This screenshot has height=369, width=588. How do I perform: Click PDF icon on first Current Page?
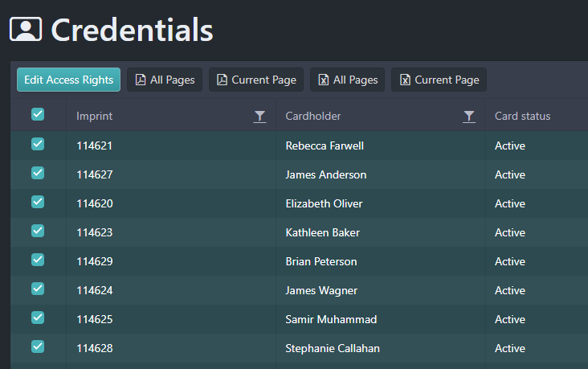coord(222,80)
